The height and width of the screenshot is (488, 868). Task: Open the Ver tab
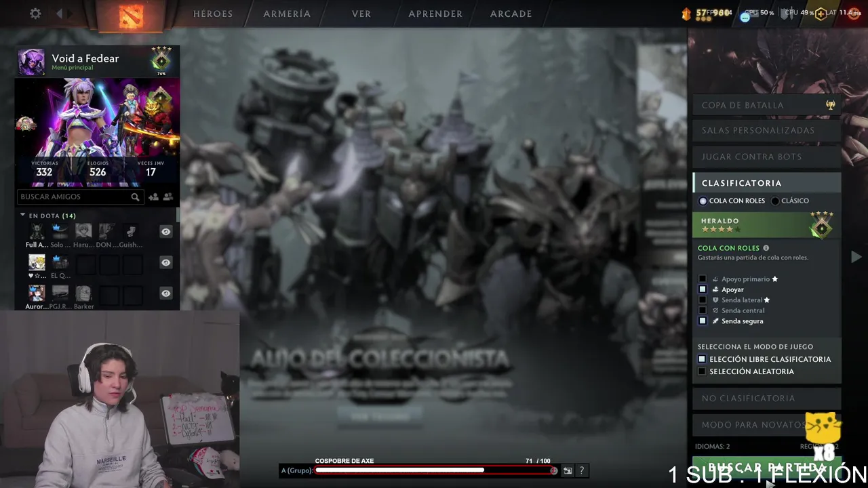coord(361,14)
